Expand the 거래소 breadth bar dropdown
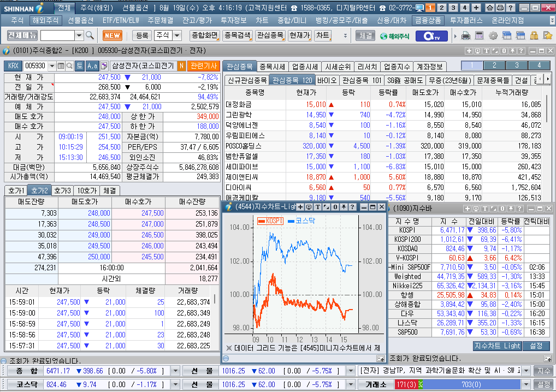Image resolution: width=556 pixels, height=392 pixels. 526,384
